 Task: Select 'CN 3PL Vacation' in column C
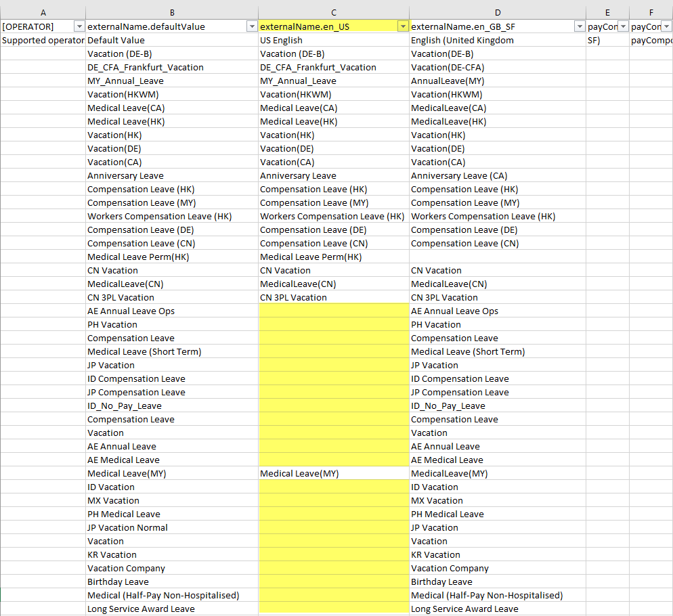click(334, 297)
